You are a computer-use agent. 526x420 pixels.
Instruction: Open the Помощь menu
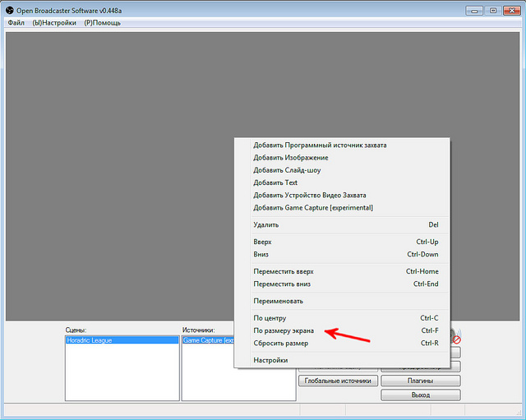(x=102, y=23)
